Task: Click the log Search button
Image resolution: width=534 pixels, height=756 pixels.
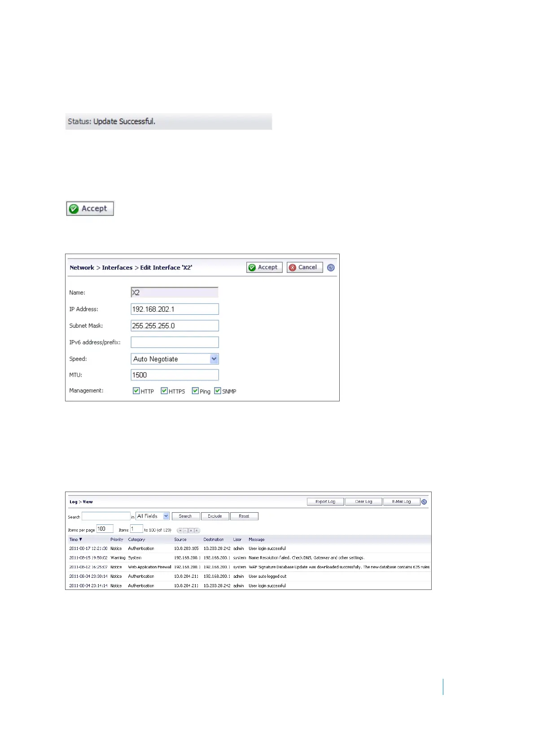Action: coord(186,516)
